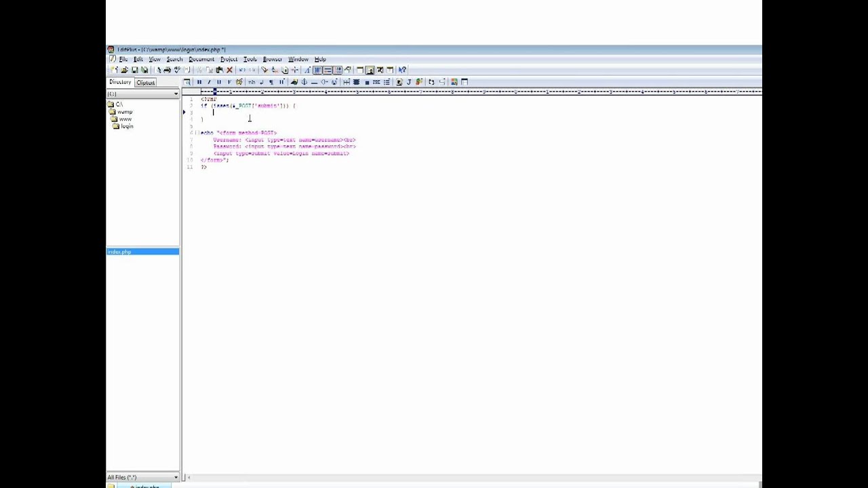Run the spell check icon
Viewport: 868px width, 488px height.
(x=177, y=70)
